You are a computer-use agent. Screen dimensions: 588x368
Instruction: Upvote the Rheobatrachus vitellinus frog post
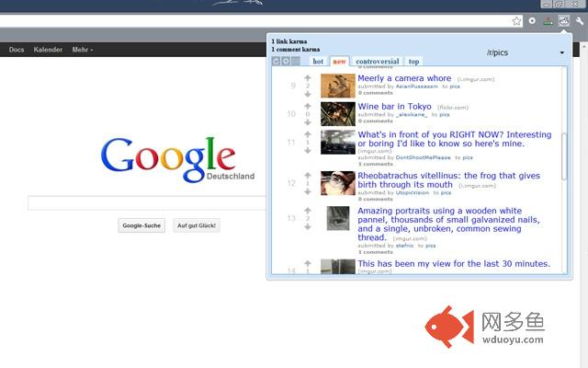pos(308,175)
